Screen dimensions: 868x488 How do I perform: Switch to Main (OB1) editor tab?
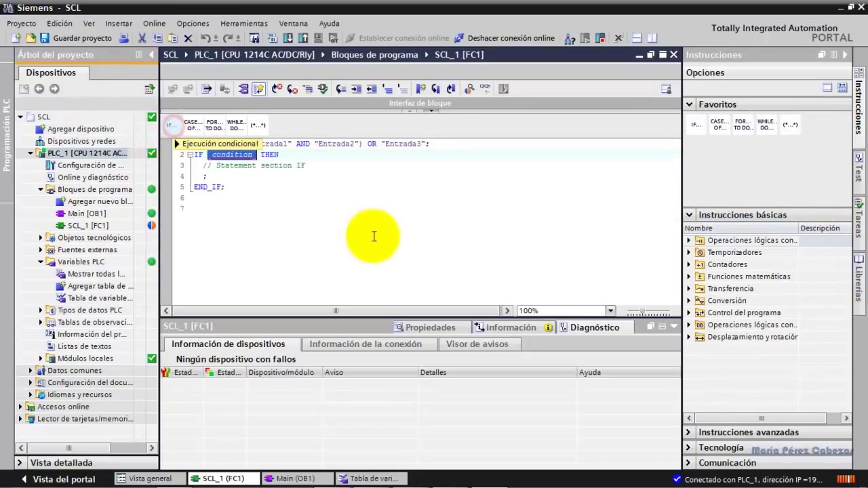click(x=297, y=479)
